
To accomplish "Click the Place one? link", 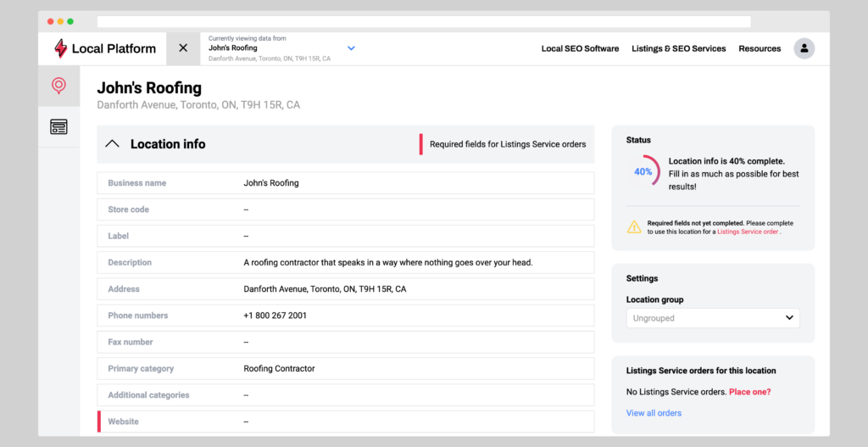I will [749, 392].
